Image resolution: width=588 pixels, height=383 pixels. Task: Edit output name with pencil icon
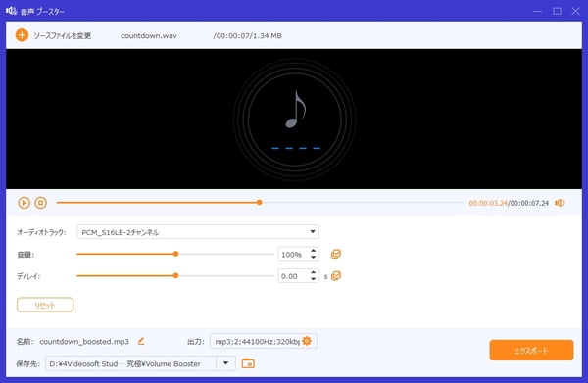tap(141, 341)
